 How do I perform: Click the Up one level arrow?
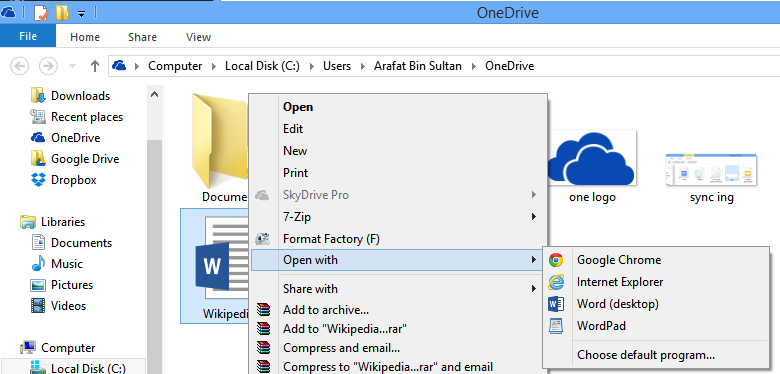click(95, 66)
